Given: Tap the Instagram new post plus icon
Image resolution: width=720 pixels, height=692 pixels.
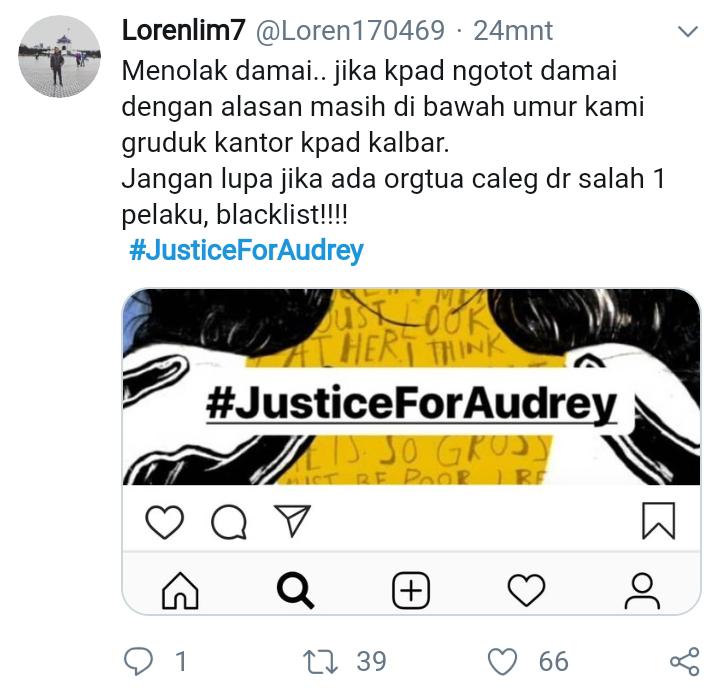Looking at the screenshot, I should click(411, 591).
